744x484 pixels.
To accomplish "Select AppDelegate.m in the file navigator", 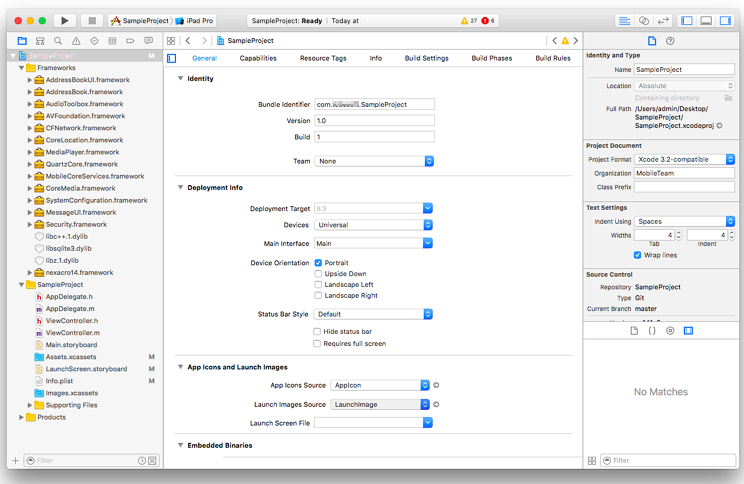I will coord(68,309).
